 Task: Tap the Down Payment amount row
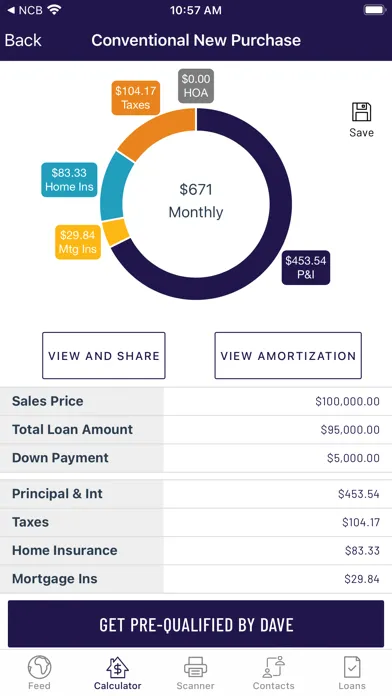pos(196,458)
